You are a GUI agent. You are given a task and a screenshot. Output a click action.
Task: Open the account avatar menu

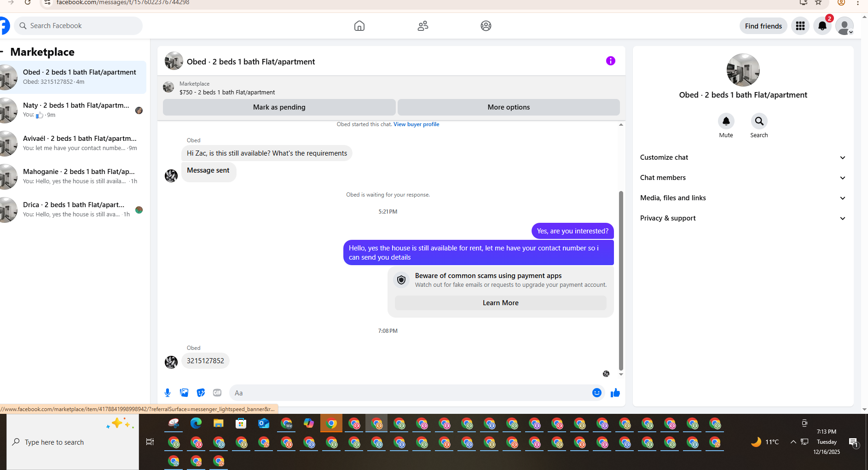click(x=845, y=26)
